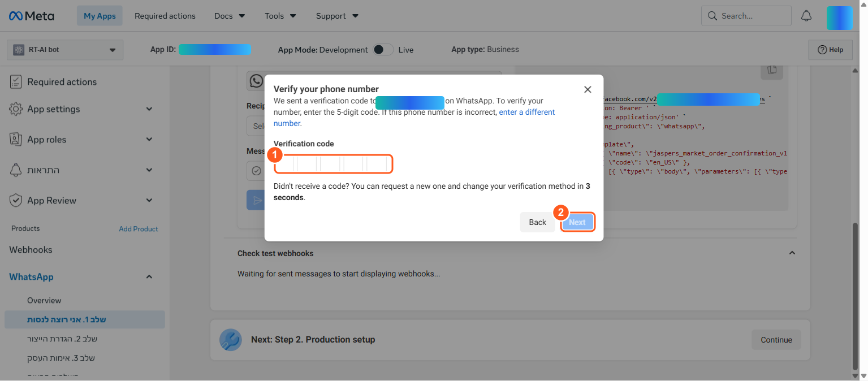Collapse the Check test webhooks panel
Image resolution: width=868 pixels, height=381 pixels.
click(792, 253)
